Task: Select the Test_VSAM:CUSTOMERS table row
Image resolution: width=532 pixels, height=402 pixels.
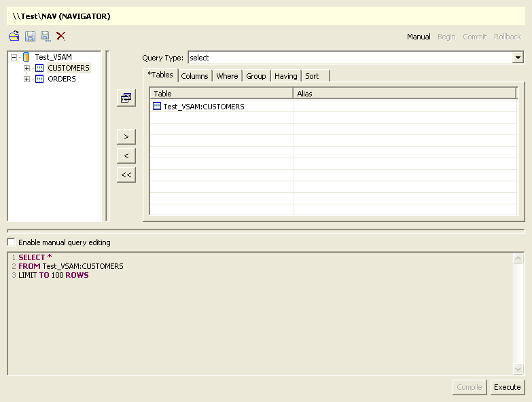Action: pyautogui.click(x=203, y=107)
